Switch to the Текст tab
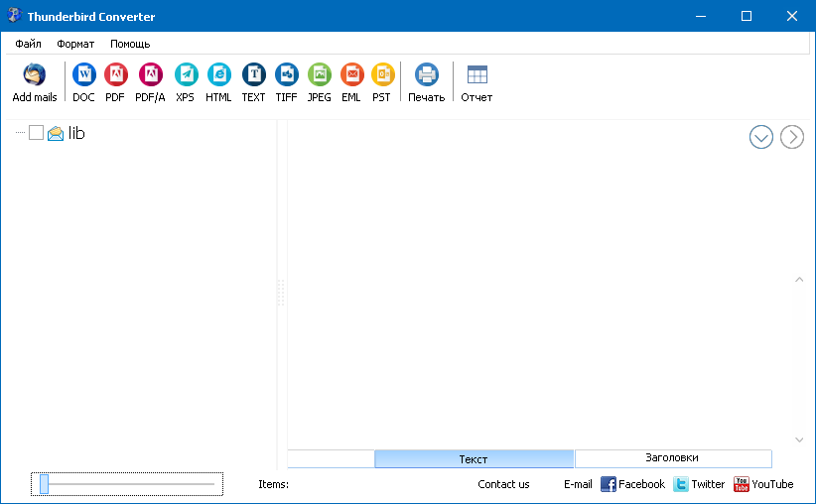Viewport: 816px width, 504px height. [474, 458]
